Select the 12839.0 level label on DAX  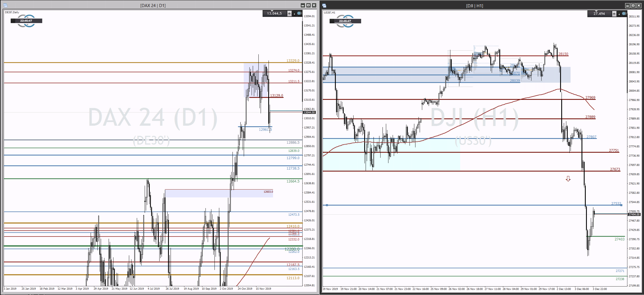pos(293,151)
